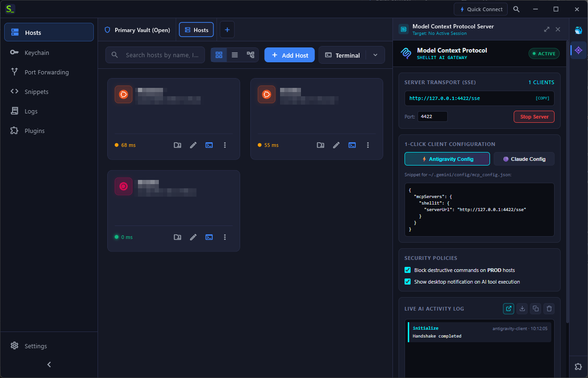
Task: Expand the MCP server panel
Action: click(547, 29)
